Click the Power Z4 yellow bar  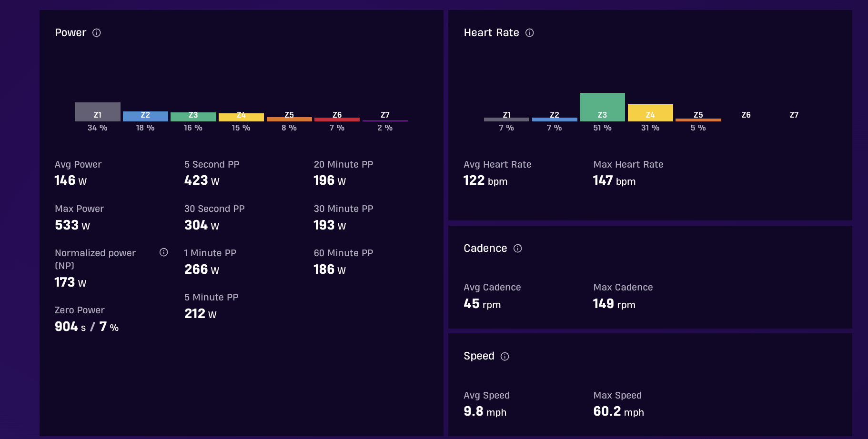click(241, 117)
